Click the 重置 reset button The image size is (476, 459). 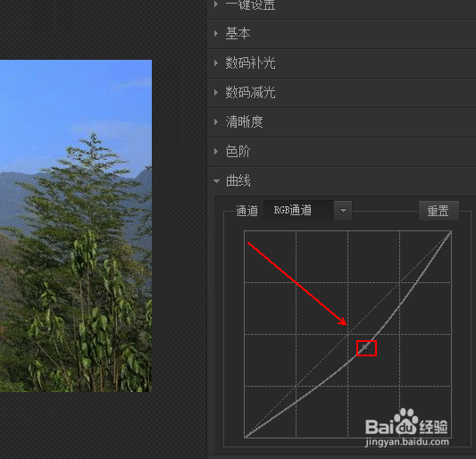click(x=438, y=211)
